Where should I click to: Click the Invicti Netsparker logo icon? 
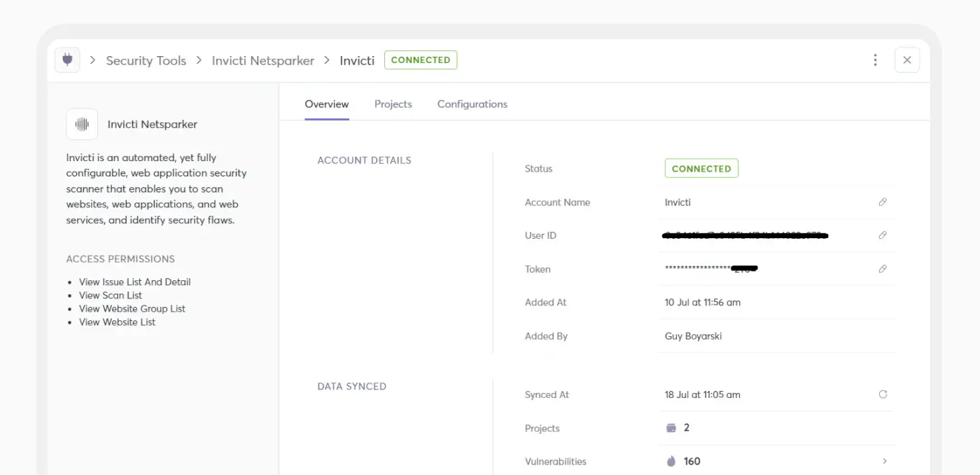pos(82,124)
